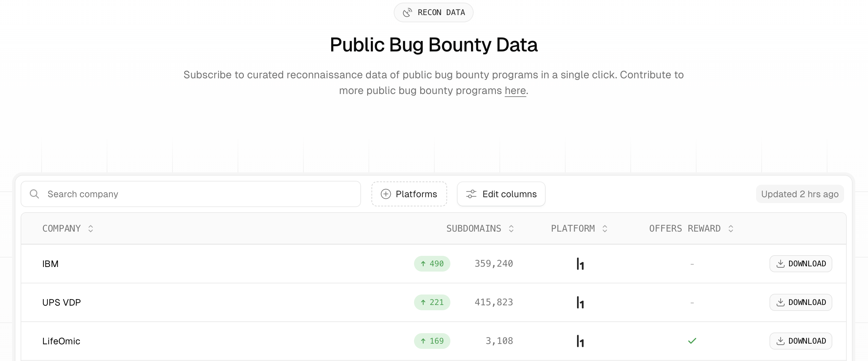Open the 'here' contribute link
This screenshot has height=361, width=868.
pos(515,90)
